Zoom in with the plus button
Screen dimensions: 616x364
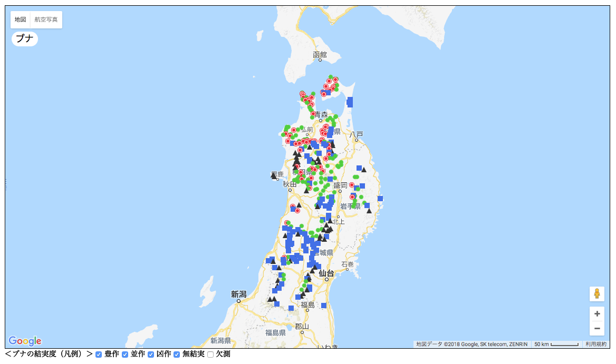click(596, 313)
